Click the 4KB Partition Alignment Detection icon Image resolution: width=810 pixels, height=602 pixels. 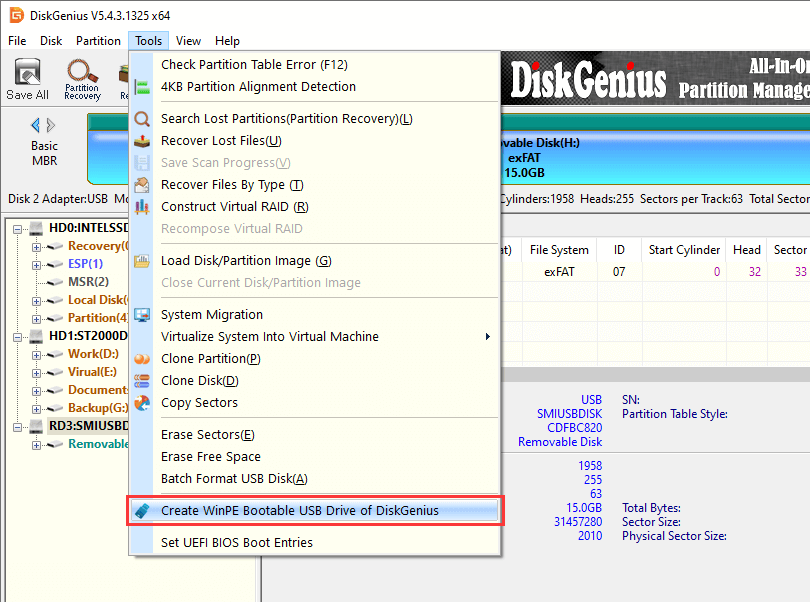pyautogui.click(x=142, y=87)
